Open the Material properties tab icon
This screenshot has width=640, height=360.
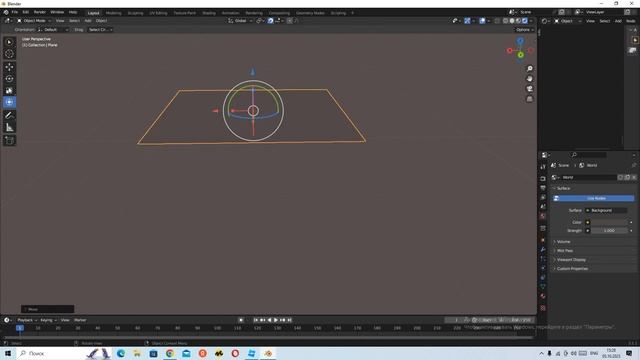543,296
